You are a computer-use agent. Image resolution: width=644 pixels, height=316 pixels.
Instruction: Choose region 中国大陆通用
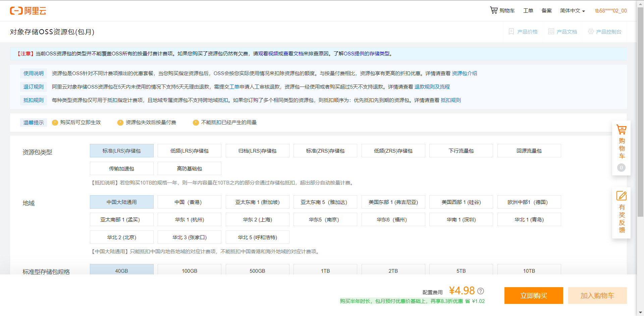point(122,202)
